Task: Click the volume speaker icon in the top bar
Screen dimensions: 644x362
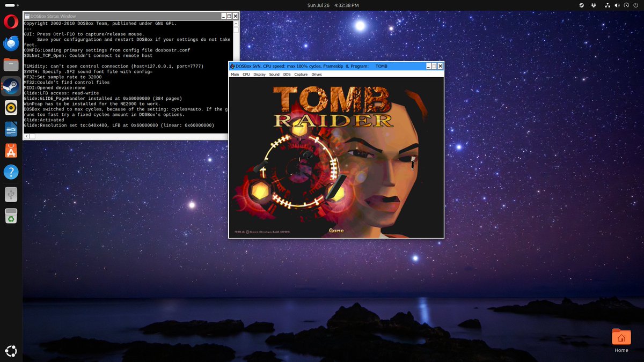Action: pos(617,5)
